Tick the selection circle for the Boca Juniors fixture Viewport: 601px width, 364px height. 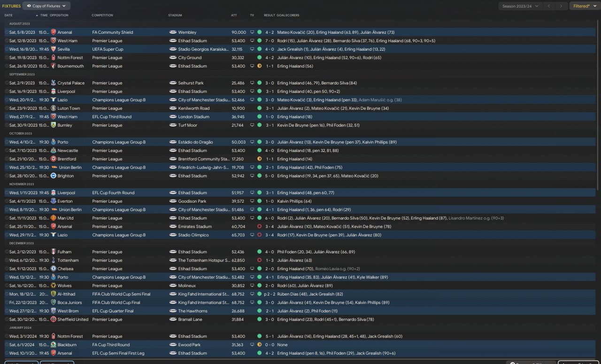click(7, 303)
